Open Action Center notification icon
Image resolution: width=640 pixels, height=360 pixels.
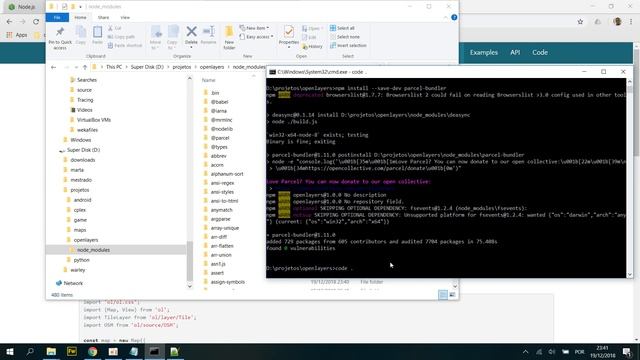pos(627,351)
